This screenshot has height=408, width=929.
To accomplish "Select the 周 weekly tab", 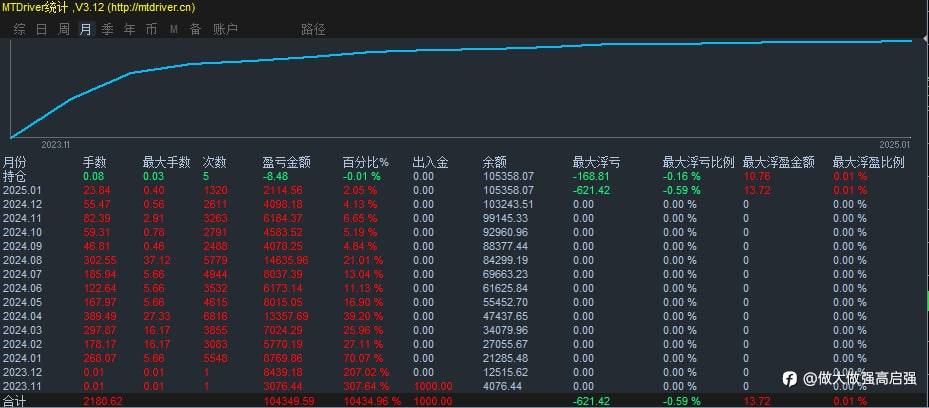I will point(64,29).
